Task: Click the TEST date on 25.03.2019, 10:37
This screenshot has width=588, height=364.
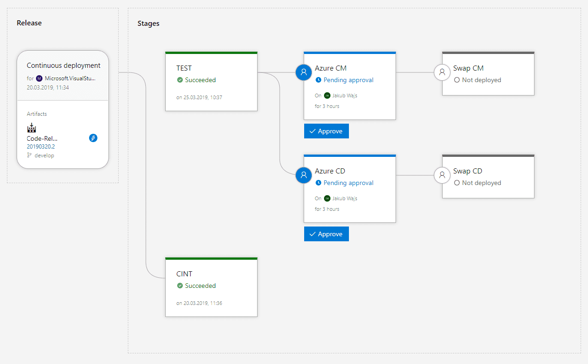Action: (199, 97)
